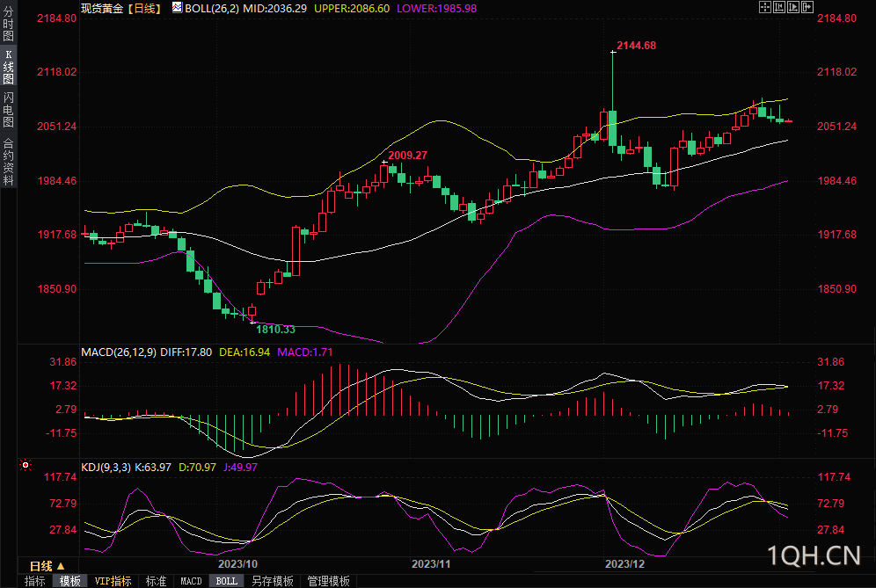The height and width of the screenshot is (588, 876).
Task: Open the 分时图 sidebar tab
Action: tap(8, 24)
